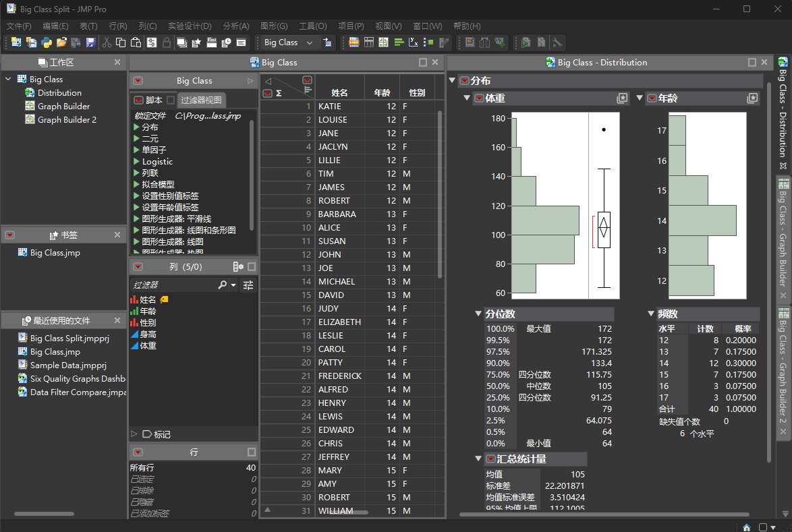Click the Cut scissors icon

[x=107, y=43]
